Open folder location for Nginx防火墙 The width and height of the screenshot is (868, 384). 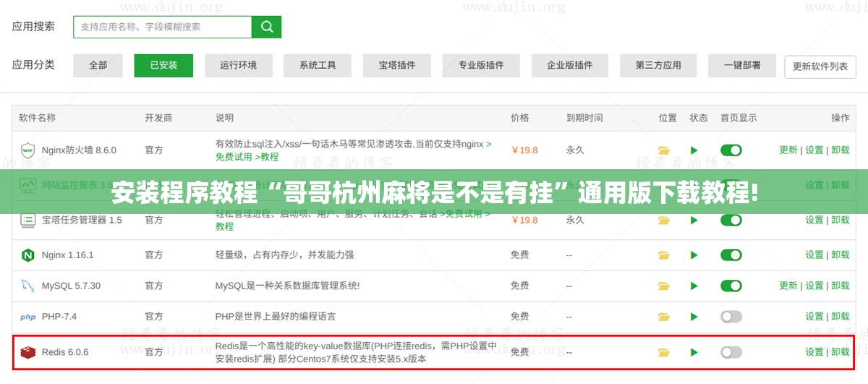[664, 150]
